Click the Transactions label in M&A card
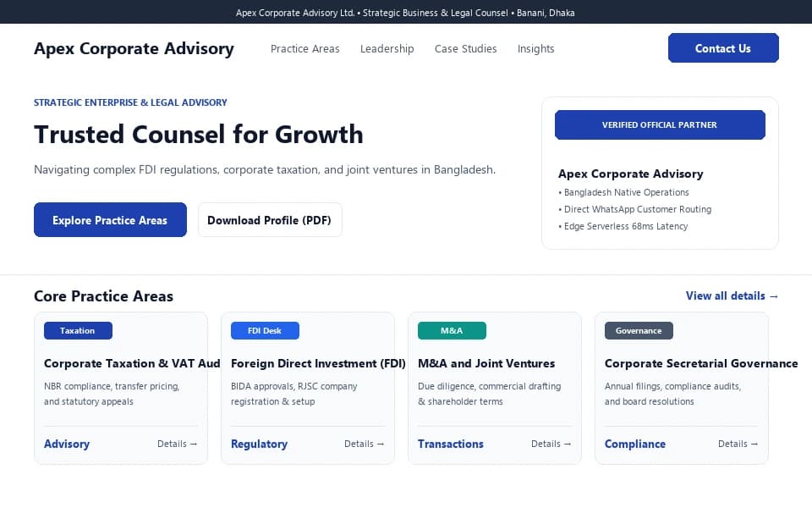 click(451, 444)
